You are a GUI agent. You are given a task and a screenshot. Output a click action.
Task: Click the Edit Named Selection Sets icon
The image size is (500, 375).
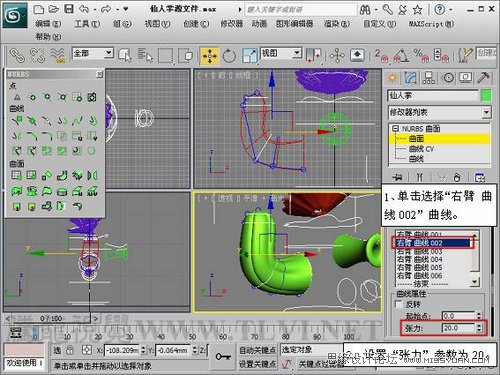click(x=465, y=55)
